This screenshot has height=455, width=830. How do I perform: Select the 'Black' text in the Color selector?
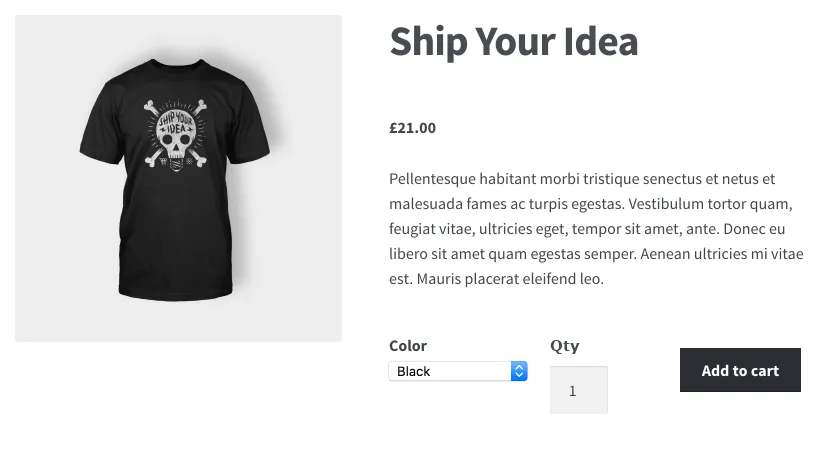(x=413, y=371)
